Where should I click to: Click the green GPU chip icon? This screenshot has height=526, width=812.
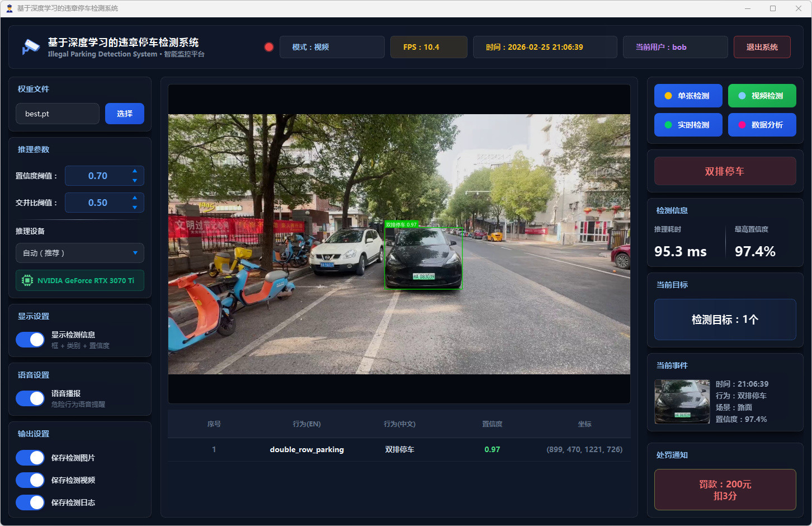[x=27, y=280]
